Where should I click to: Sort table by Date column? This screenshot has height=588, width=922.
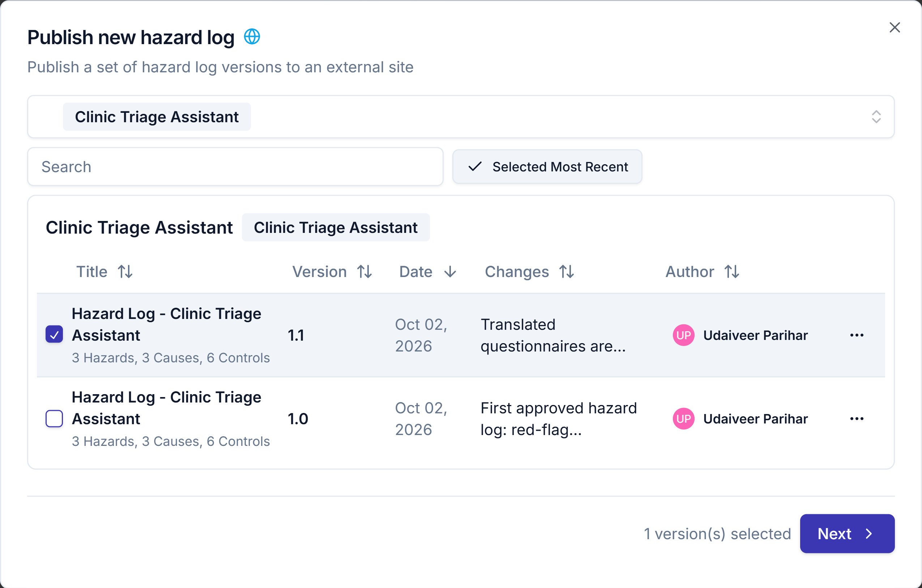pyautogui.click(x=427, y=272)
